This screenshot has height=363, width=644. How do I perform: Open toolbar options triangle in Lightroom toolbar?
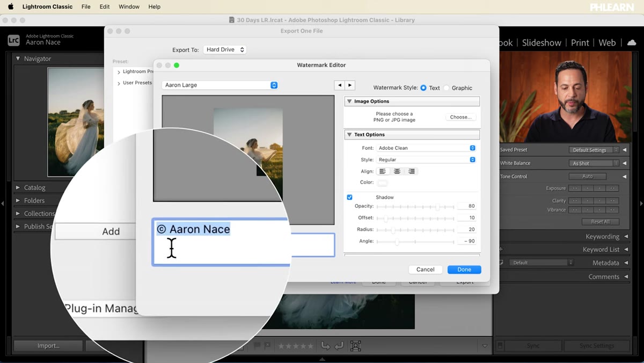click(x=485, y=346)
